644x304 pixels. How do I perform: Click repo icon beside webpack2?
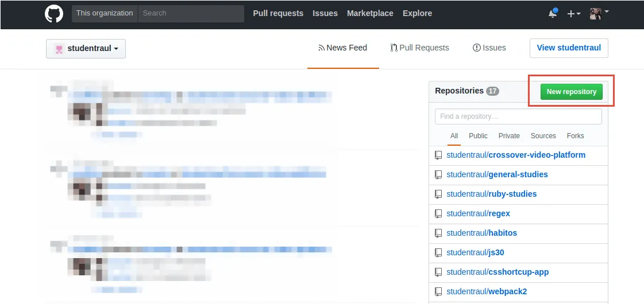[439, 292]
